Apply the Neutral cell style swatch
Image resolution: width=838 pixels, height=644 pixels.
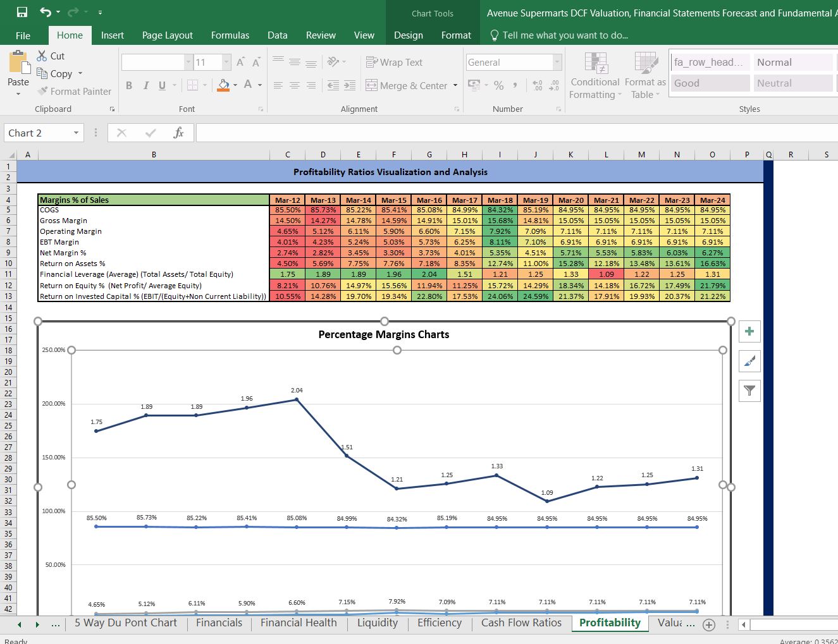click(x=793, y=83)
